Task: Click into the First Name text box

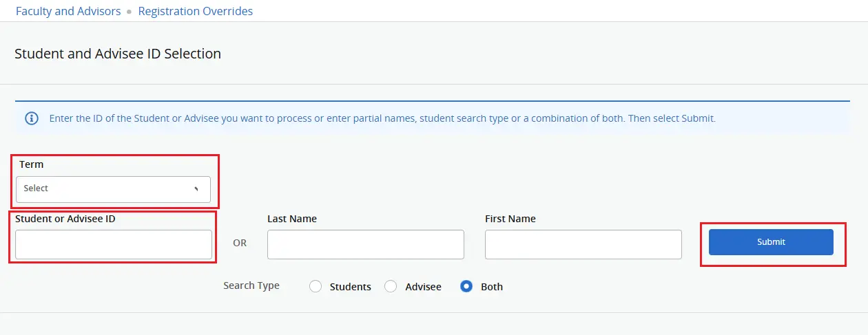Action: pyautogui.click(x=583, y=244)
